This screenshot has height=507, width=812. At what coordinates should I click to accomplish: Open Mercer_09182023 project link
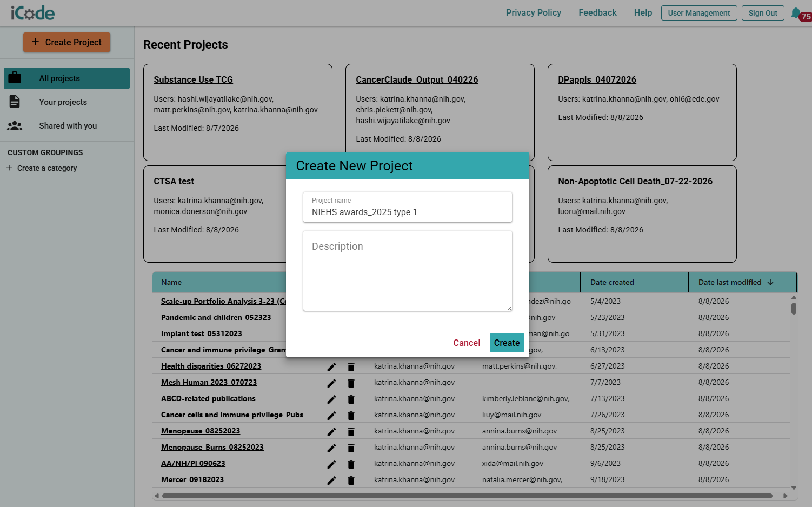(x=192, y=479)
